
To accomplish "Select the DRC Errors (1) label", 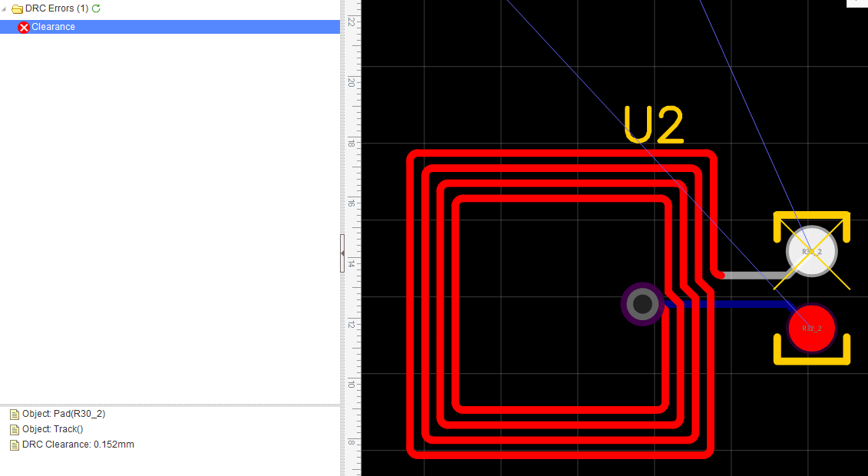I will pyautogui.click(x=57, y=8).
